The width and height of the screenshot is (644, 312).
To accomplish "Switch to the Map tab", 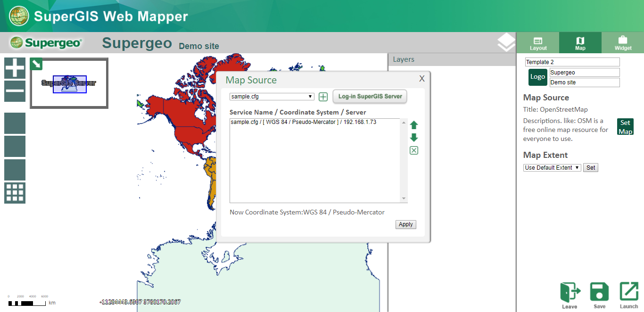I will click(x=580, y=43).
